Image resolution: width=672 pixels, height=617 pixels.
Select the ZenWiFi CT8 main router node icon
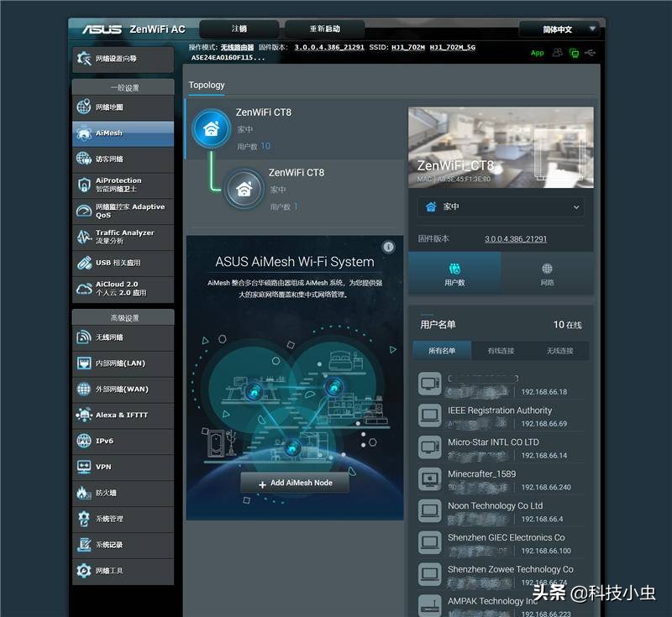[x=213, y=130]
